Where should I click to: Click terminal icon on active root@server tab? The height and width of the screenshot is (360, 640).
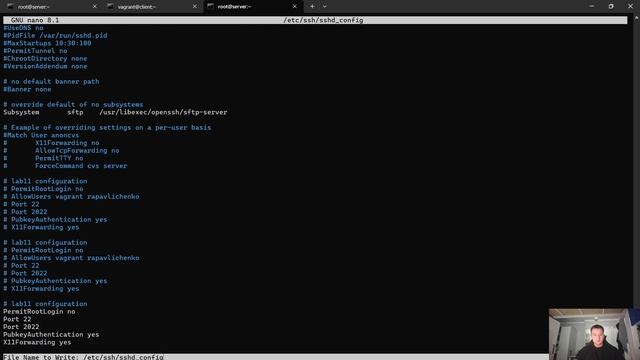[210, 7]
